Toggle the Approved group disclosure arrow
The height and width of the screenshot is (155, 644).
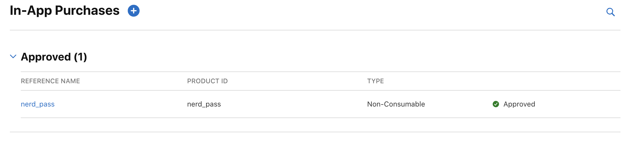(x=13, y=56)
